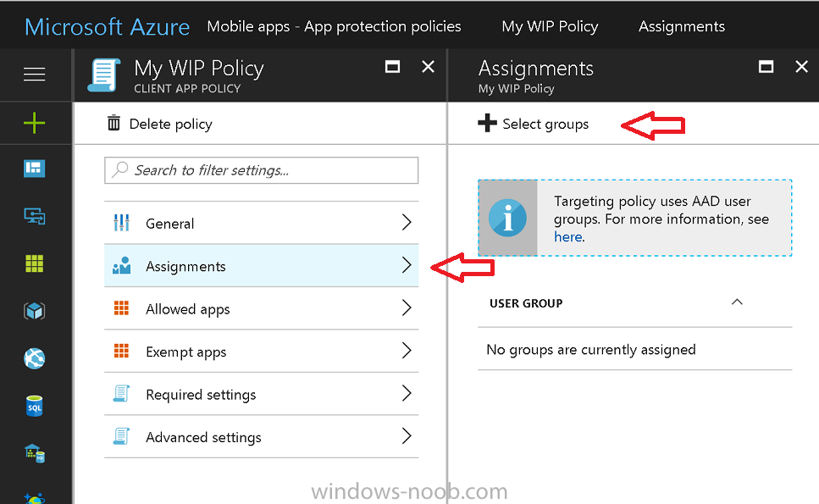Image resolution: width=819 pixels, height=504 pixels.
Task: Click the Required settings scroll icon
Action: point(122,393)
